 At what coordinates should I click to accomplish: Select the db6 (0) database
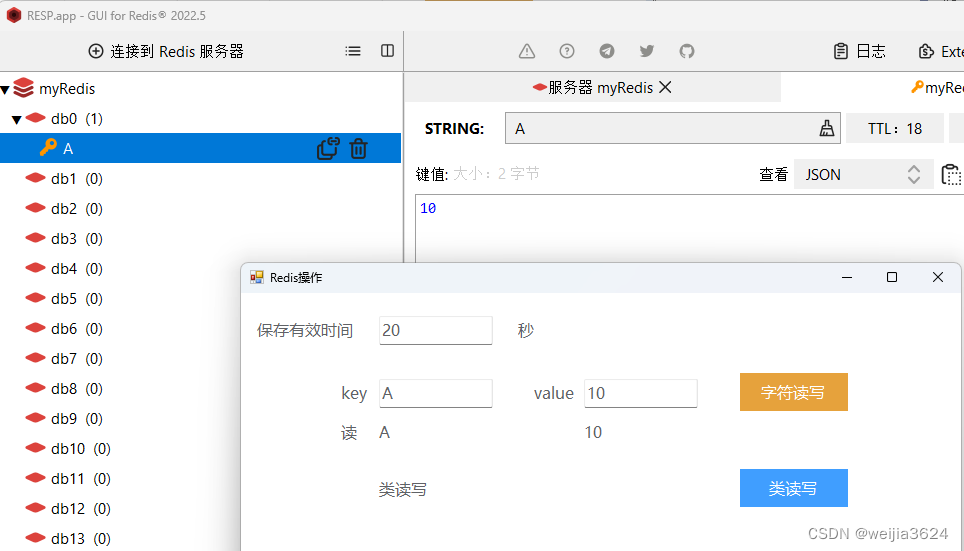tap(77, 328)
